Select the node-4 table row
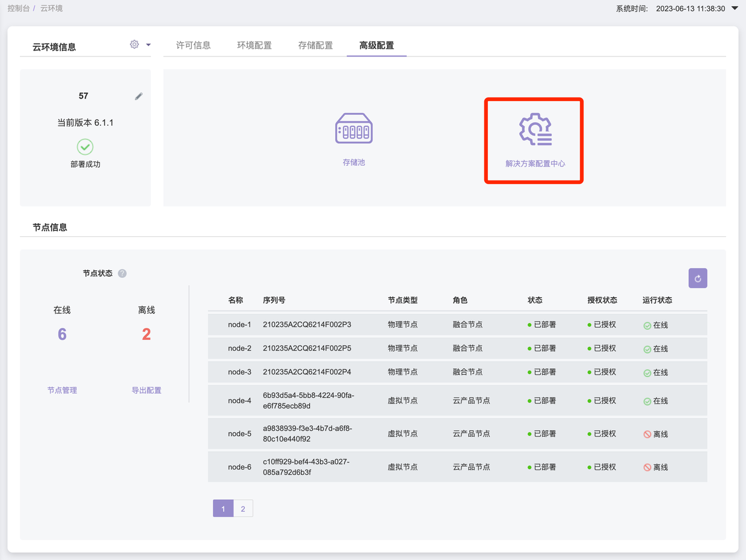Image resolution: width=746 pixels, height=560 pixels. pos(457,401)
